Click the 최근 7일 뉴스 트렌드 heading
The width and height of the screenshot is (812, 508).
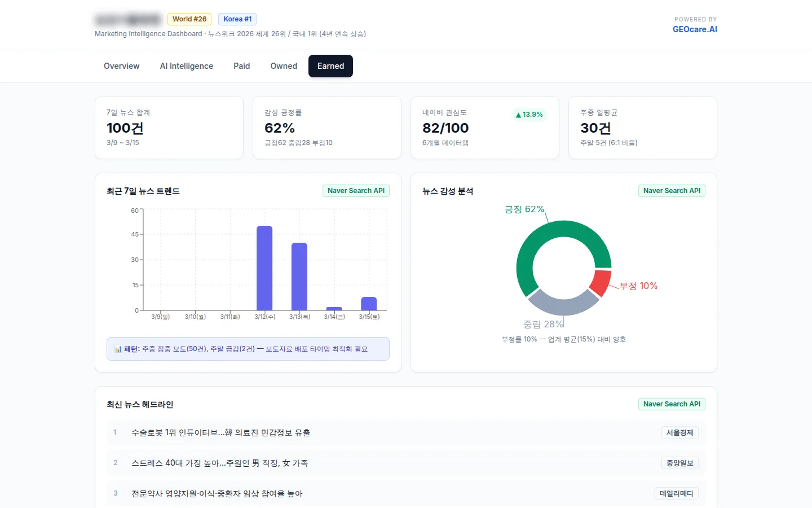pos(143,191)
